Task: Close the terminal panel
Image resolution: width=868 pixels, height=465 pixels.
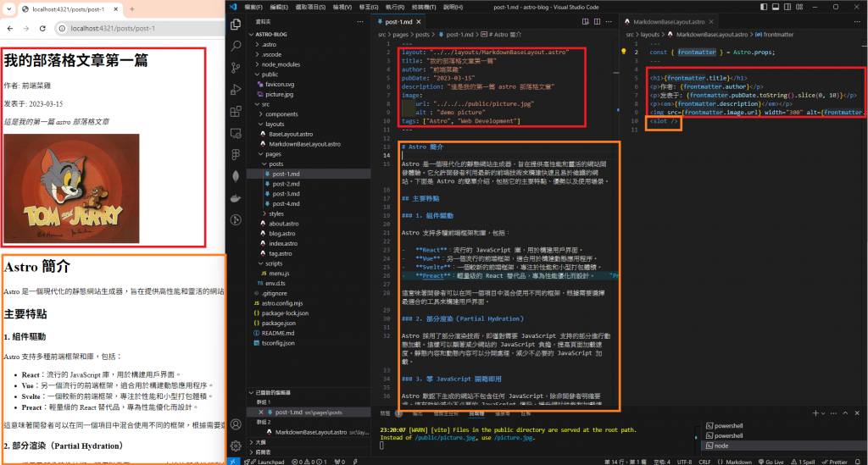Action: click(x=857, y=413)
